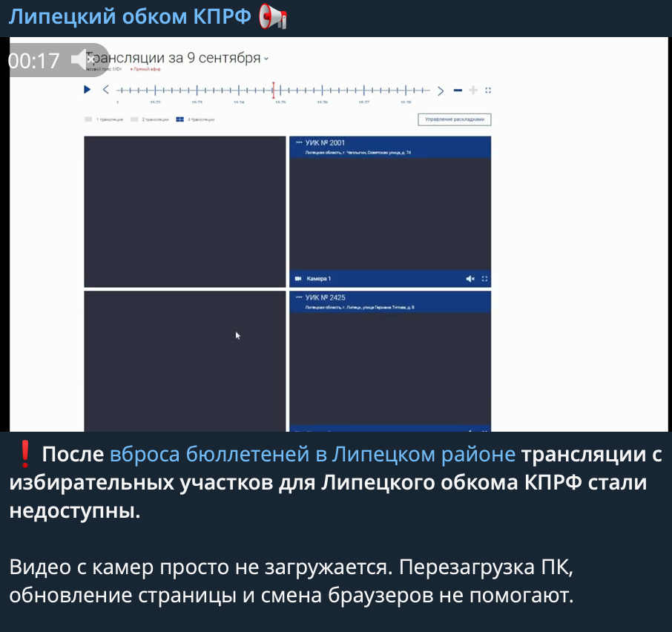Screen dimensions: 672x632
Task: Jump timeline to 15:22 tick
Action: tap(155, 90)
